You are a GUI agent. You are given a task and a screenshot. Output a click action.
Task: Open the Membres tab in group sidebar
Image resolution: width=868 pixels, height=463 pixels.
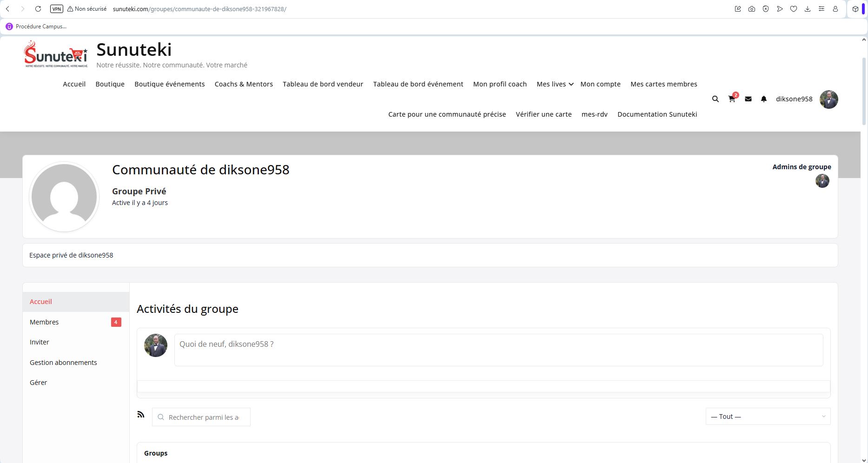44,322
